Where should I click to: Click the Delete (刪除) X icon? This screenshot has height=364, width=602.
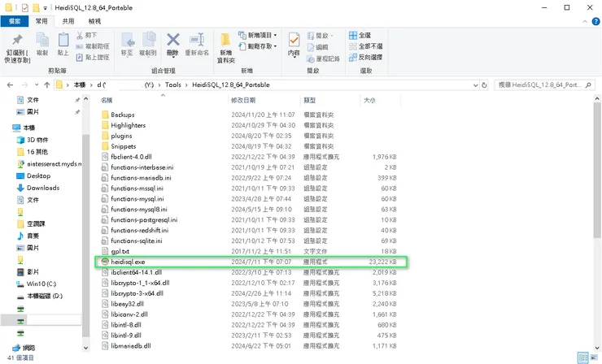point(173,39)
